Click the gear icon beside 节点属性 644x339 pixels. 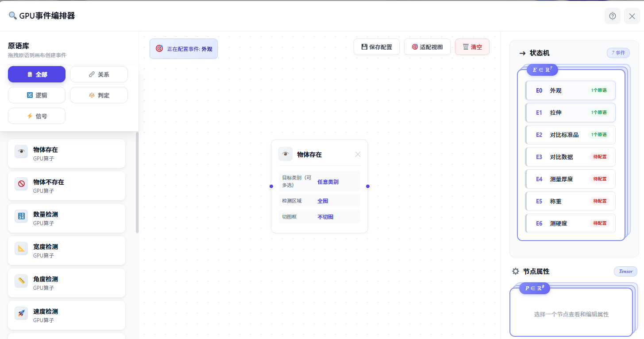515,271
